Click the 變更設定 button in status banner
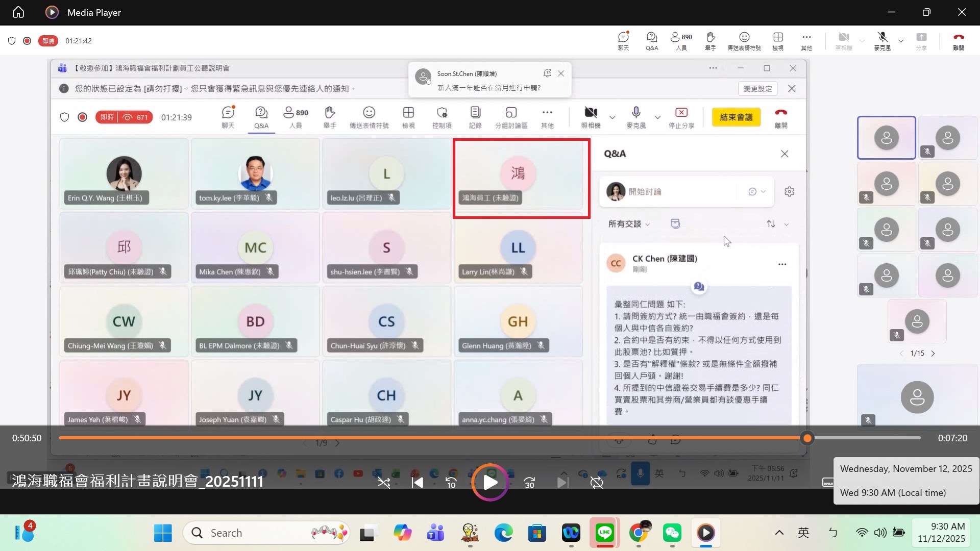This screenshot has height=551, width=980. tap(757, 88)
